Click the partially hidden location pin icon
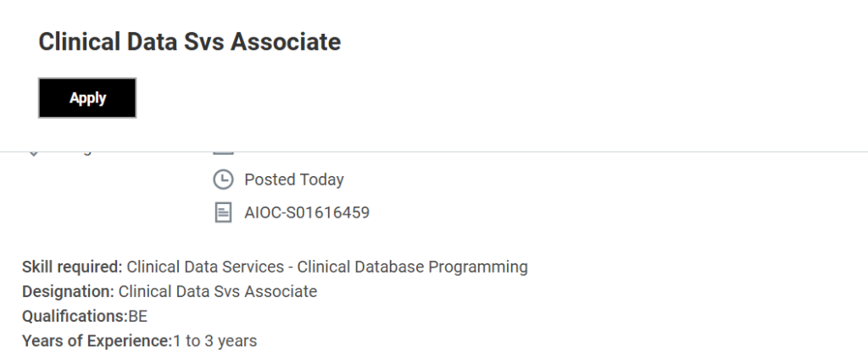The width and height of the screenshot is (868, 353). coord(34,154)
